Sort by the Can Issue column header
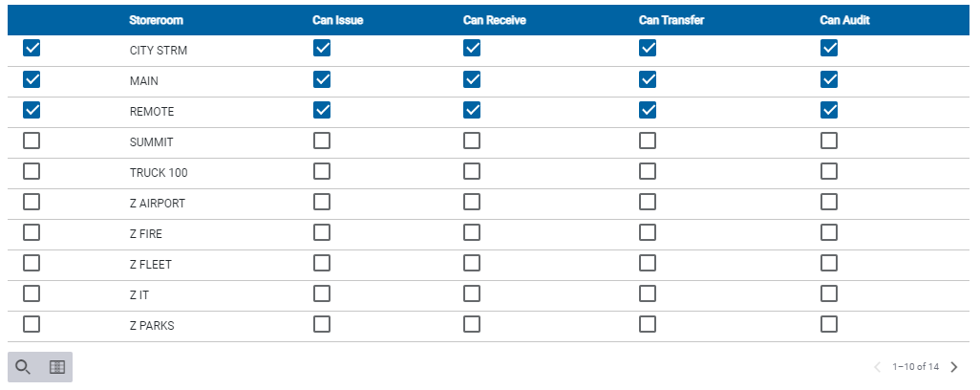Viewport: 980px width, 390px height. tap(337, 20)
